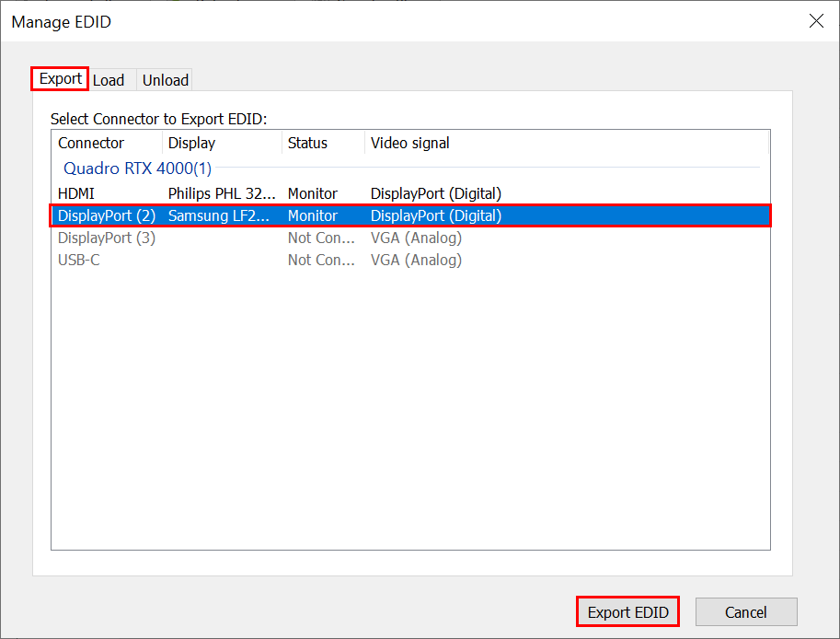Choose the DisplayPort (3) connector entry

[x=107, y=238]
